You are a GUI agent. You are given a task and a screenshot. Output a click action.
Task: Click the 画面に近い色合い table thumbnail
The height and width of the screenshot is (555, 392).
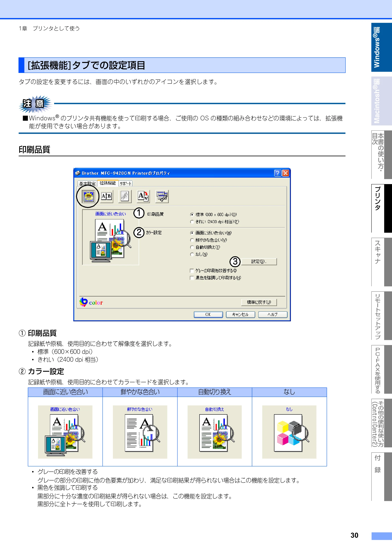65,432
